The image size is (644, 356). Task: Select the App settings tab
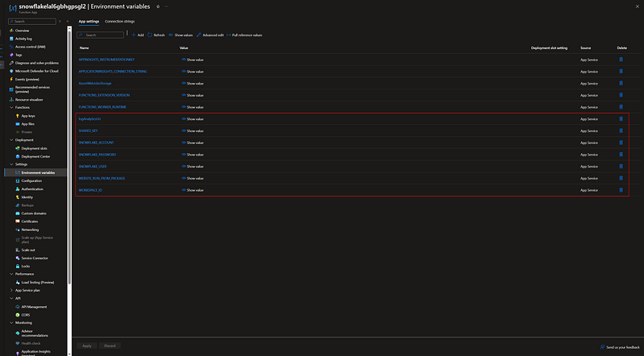click(89, 22)
